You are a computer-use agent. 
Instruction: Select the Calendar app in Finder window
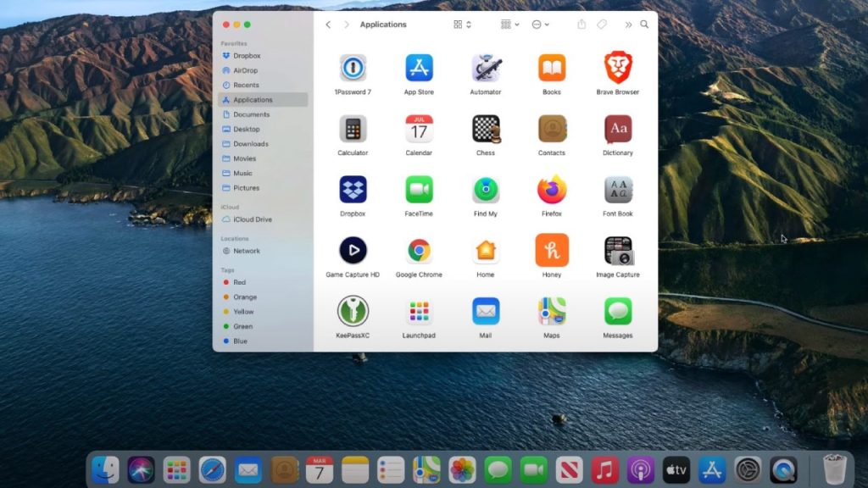(x=419, y=129)
